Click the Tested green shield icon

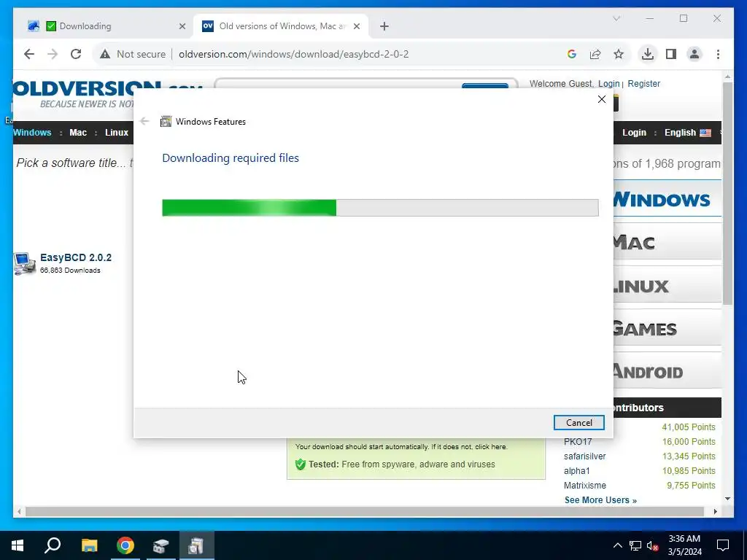300,464
